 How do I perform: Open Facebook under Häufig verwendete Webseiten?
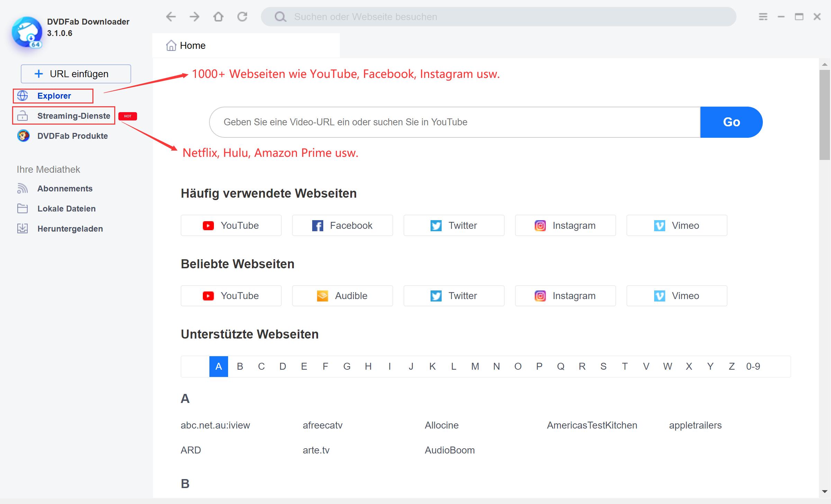point(343,225)
